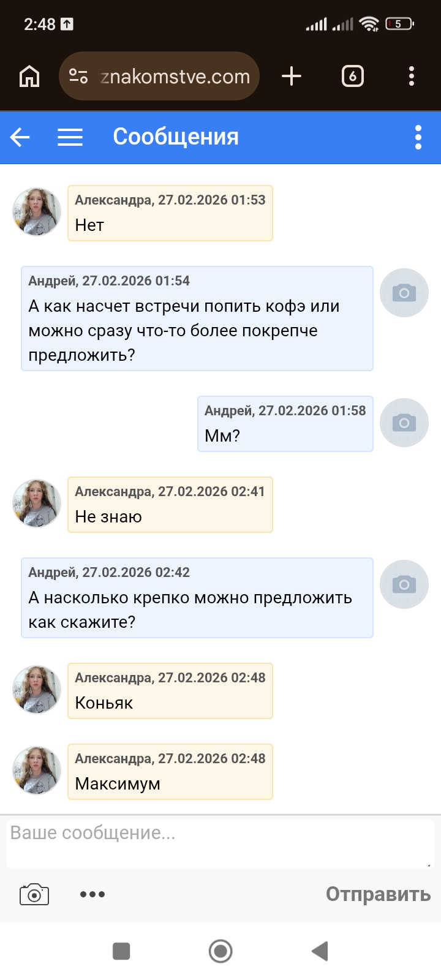Open Александра's avatar beside the Коньяк message
This screenshot has height=980, width=441.
tap(37, 690)
